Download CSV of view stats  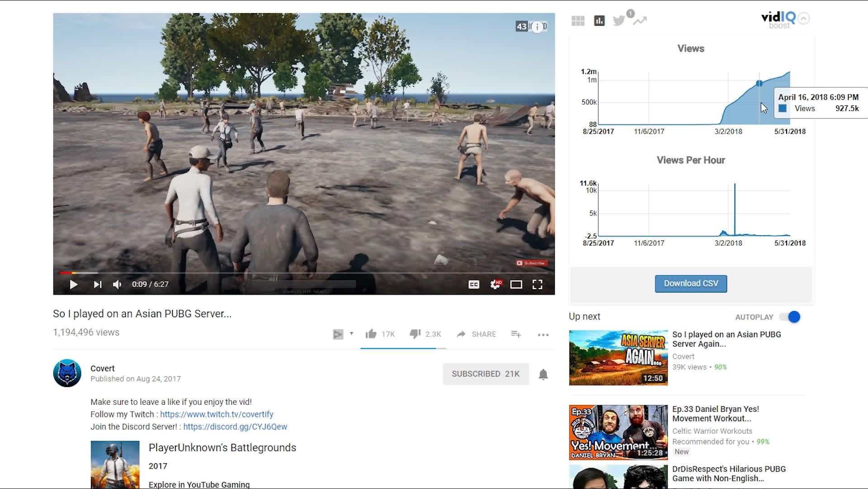[x=690, y=283]
